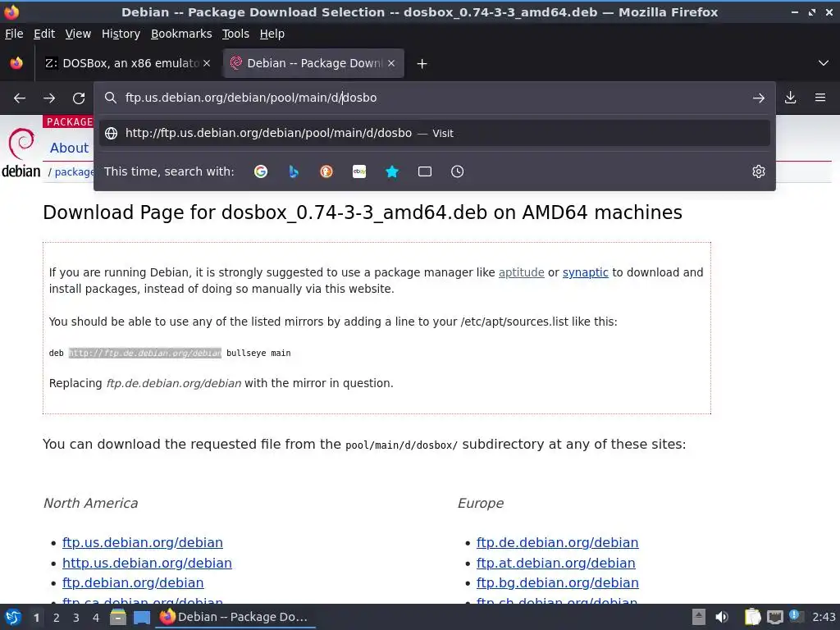This screenshot has height=630, width=840.
Task: Follow the aptitude link
Action: (x=521, y=272)
